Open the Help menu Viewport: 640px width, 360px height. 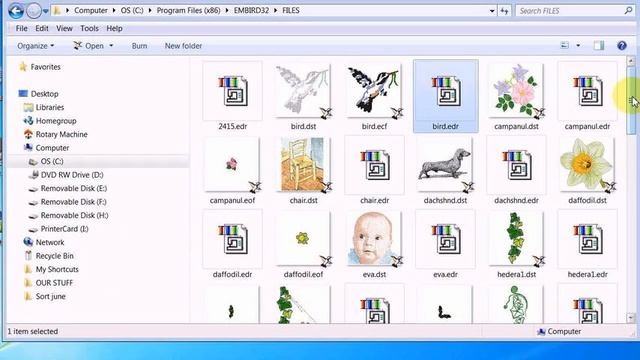(x=114, y=29)
